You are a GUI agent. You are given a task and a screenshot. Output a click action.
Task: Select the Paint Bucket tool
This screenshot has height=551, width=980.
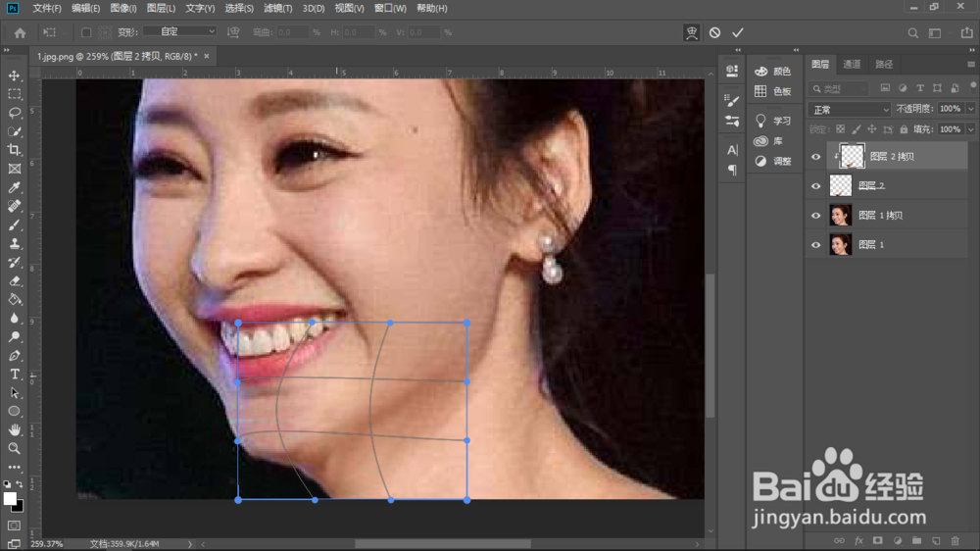(14, 300)
